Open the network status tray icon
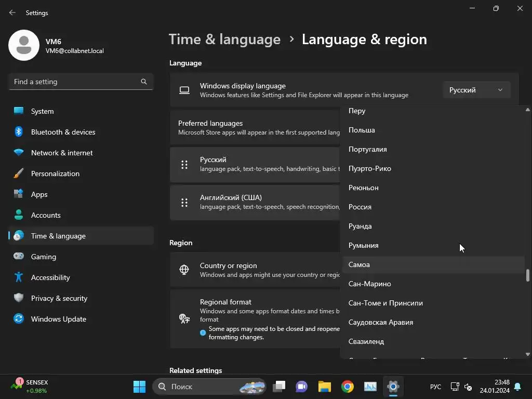This screenshot has height=399, width=532. click(455, 387)
